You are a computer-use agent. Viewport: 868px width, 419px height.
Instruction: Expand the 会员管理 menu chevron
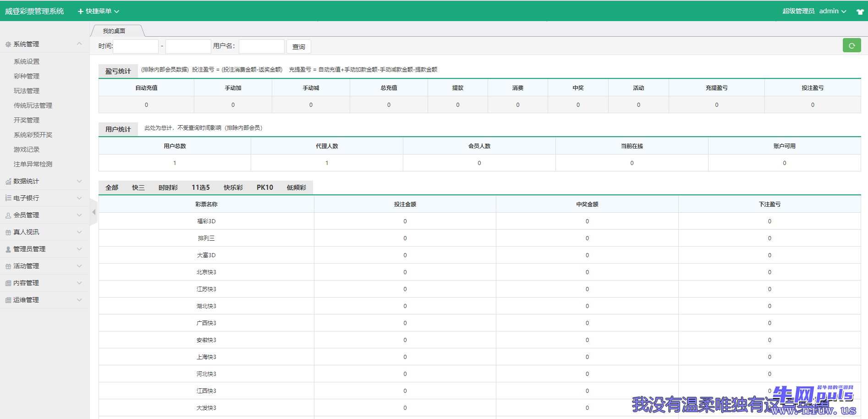click(79, 215)
